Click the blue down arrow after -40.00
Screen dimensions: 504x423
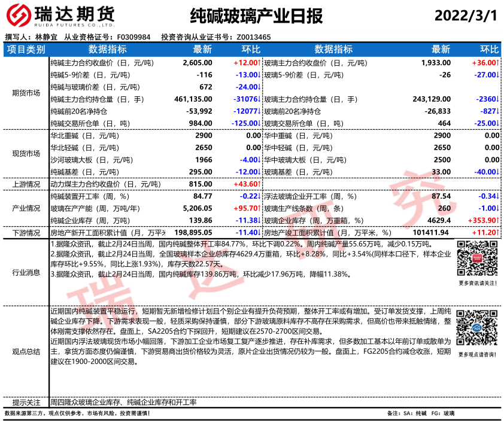tap(499, 172)
